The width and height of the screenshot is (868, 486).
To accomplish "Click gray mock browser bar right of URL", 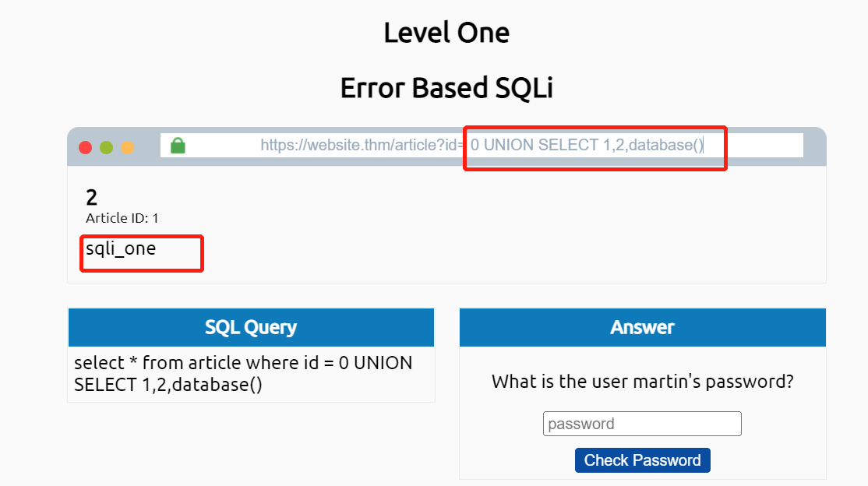I will pos(814,146).
